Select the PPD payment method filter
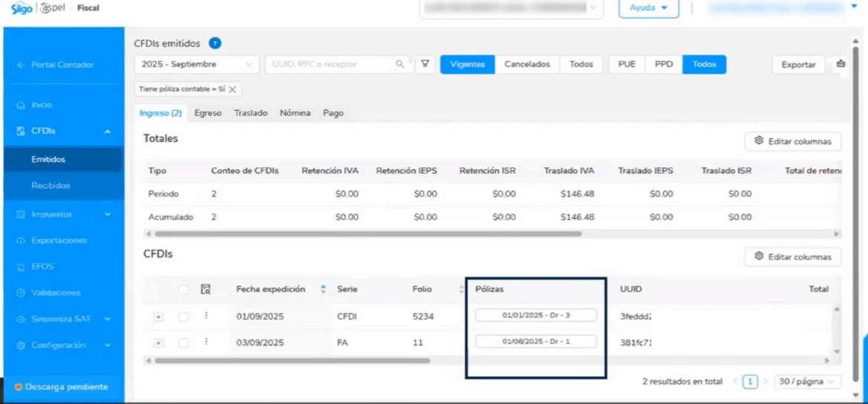 tap(664, 64)
